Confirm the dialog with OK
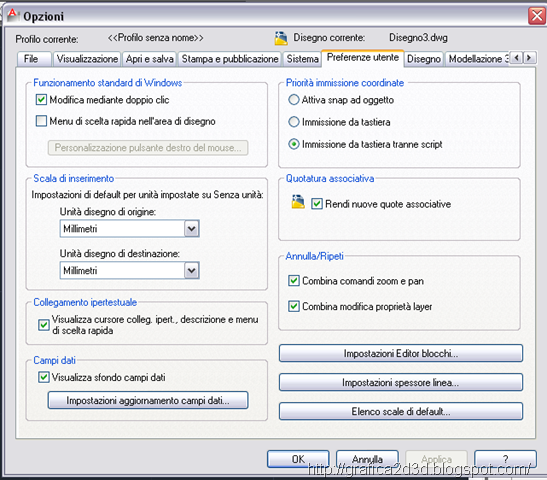This screenshot has width=547, height=480. tap(298, 459)
